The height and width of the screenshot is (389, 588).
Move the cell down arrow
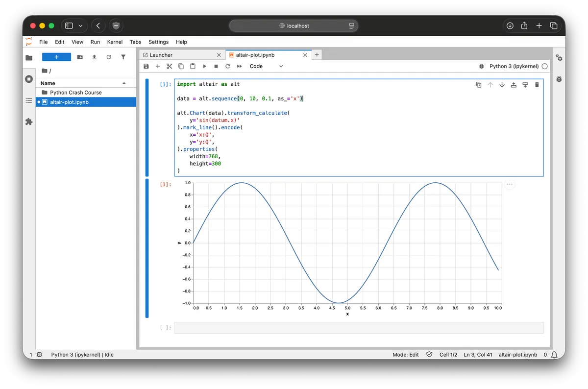click(x=502, y=85)
